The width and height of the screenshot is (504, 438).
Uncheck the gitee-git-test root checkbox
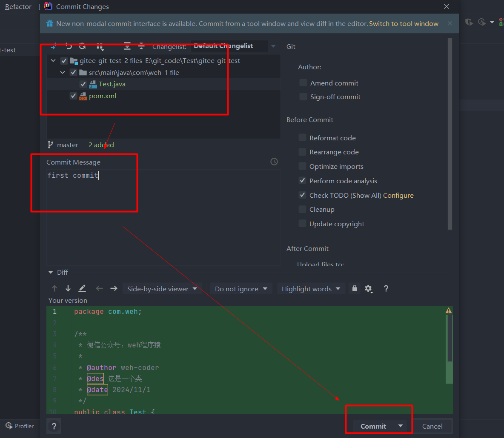coord(64,61)
